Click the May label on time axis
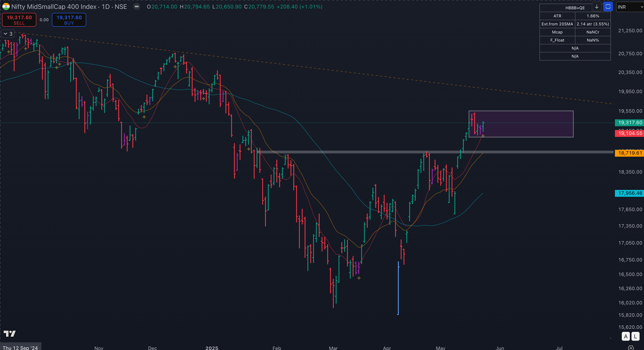This screenshot has height=350, width=644. tap(441, 348)
